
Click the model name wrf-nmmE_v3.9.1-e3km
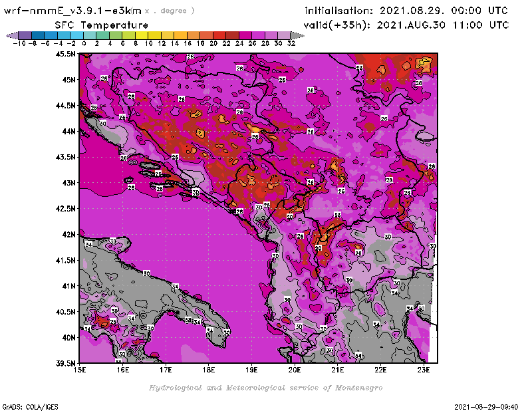[x=72, y=11]
